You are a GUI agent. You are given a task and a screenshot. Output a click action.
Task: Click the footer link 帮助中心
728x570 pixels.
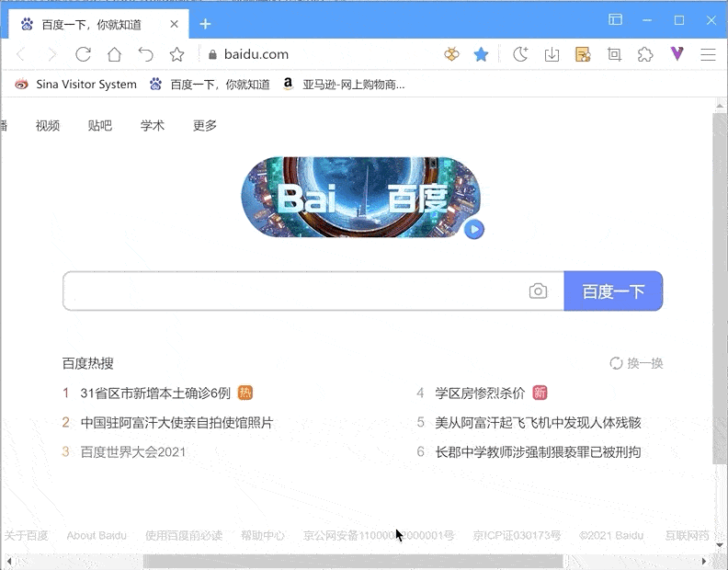(x=263, y=536)
